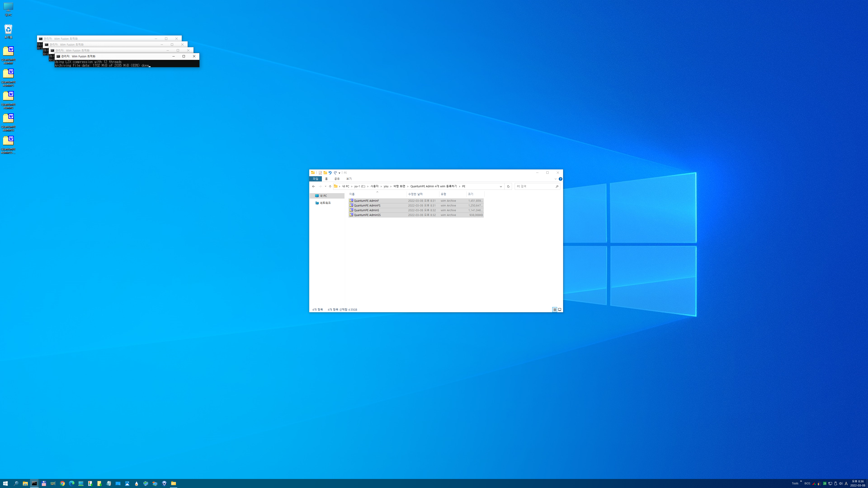
Task: Click the network computer tray icon
Action: (830, 484)
